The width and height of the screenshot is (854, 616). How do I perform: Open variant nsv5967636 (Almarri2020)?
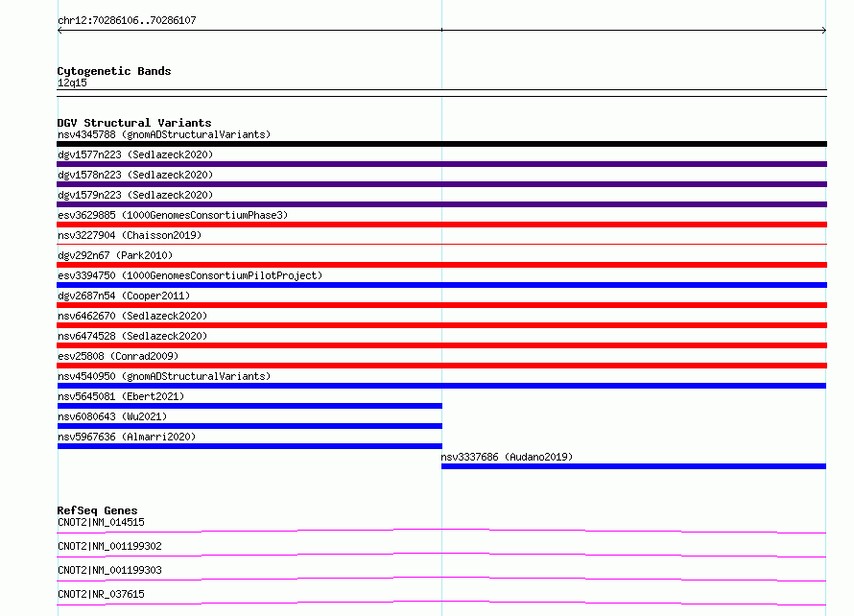click(x=127, y=437)
